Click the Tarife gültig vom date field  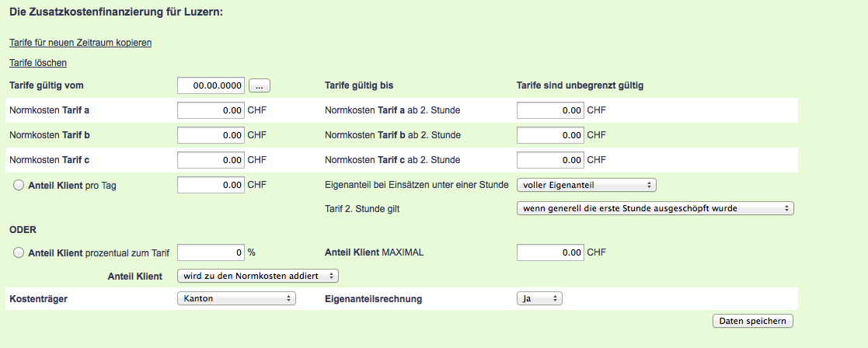pyautogui.click(x=211, y=85)
